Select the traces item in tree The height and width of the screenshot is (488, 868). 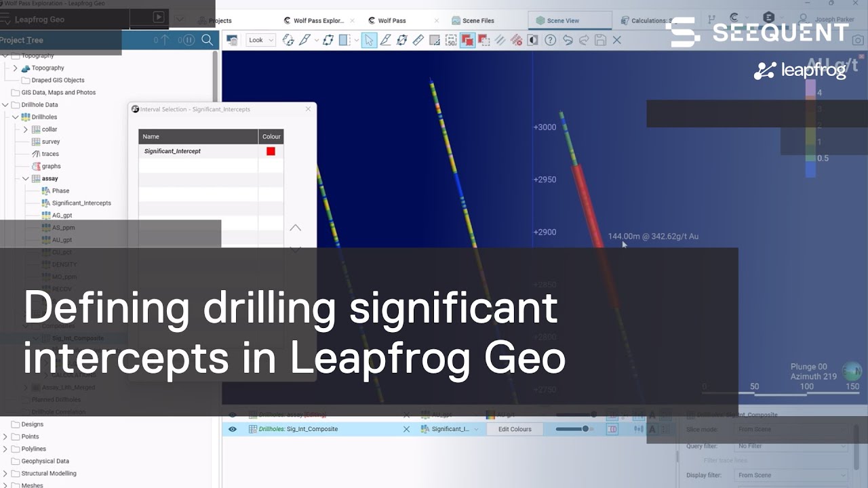[x=50, y=154]
